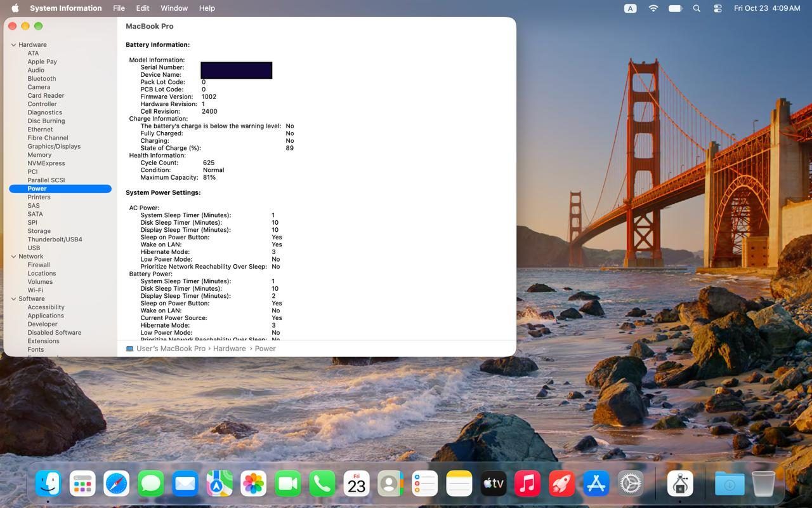Open the App Store in dock
The height and width of the screenshot is (508, 812).
coord(596,484)
